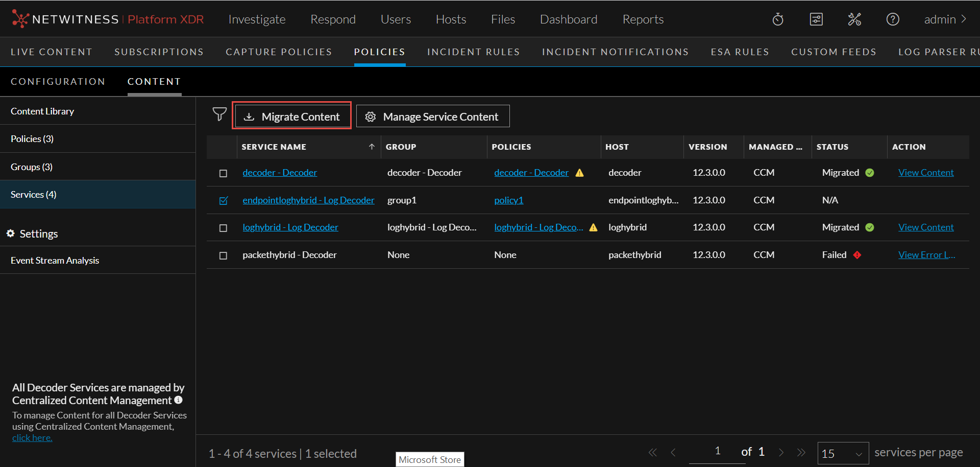Click the NetWitness logo icon

click(20, 19)
